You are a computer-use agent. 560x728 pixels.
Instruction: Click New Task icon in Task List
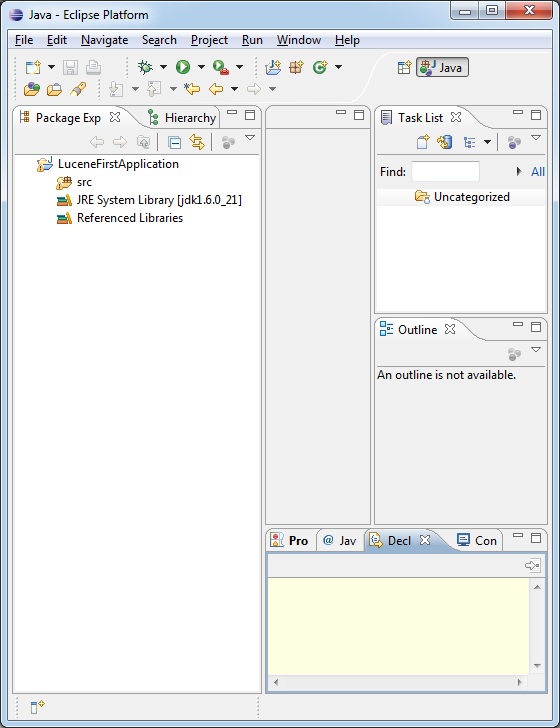click(x=423, y=142)
